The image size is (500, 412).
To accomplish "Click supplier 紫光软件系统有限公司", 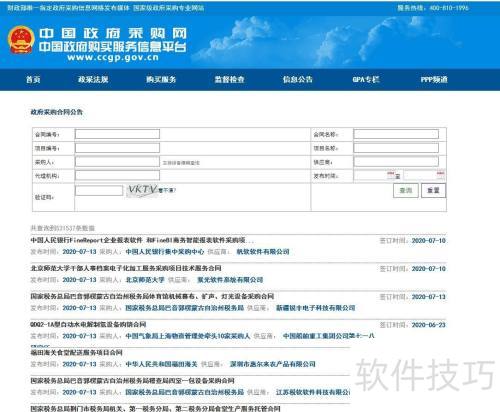I will pyautogui.click(x=230, y=280).
